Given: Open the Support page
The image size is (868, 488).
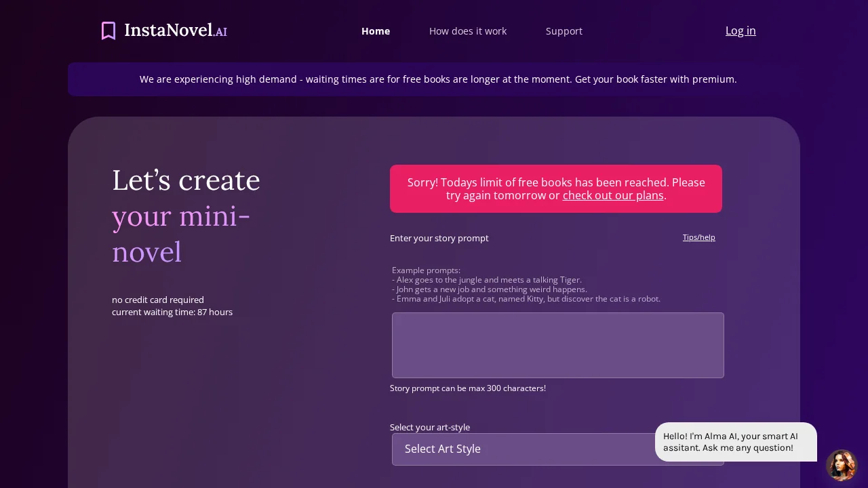Looking at the screenshot, I should 564,31.
